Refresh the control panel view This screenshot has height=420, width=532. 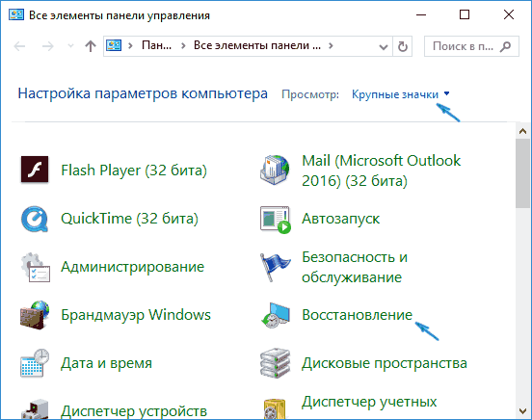pyautogui.click(x=403, y=46)
